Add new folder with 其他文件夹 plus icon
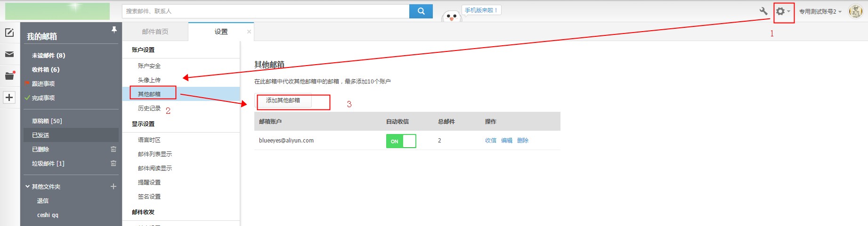 113,187
